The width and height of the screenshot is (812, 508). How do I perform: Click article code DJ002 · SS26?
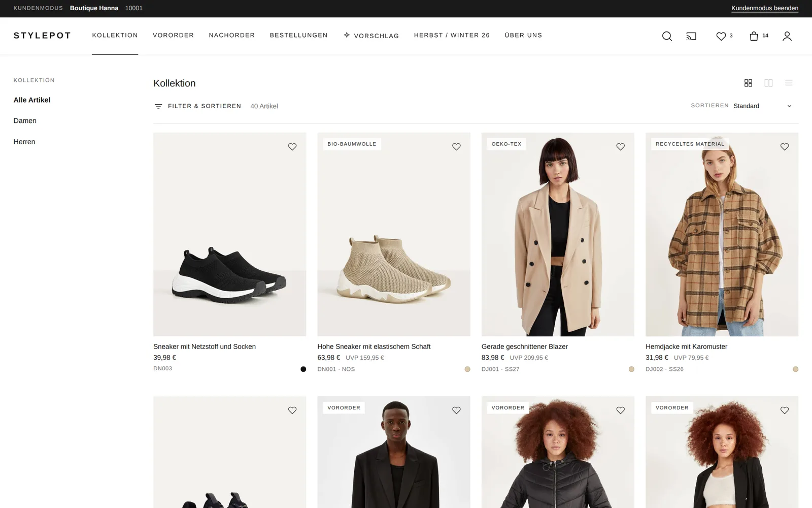point(664,369)
